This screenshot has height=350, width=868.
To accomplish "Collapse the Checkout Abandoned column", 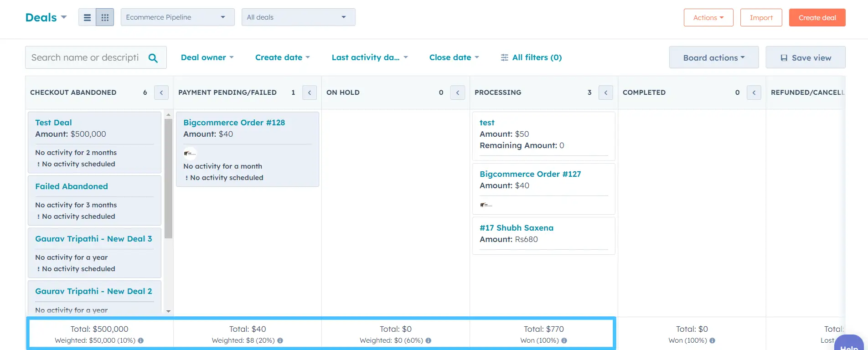I will coord(161,93).
